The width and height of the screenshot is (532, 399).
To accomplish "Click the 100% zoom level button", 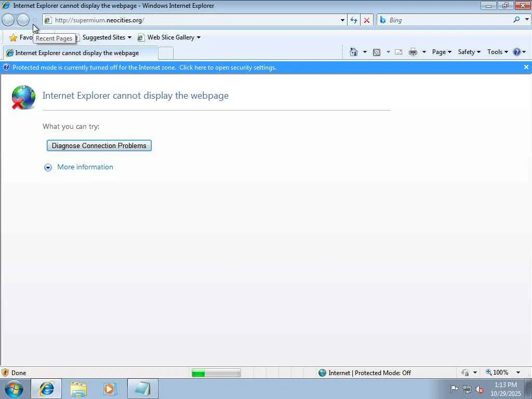I will [497, 373].
